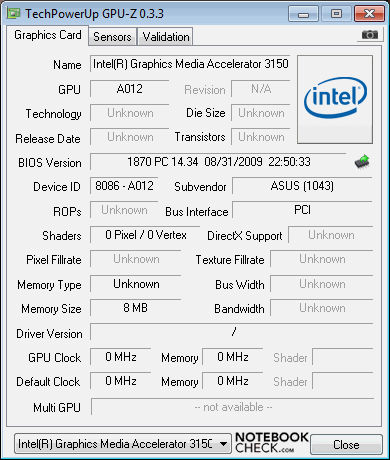
Task: Click the DirectX Support field value
Action: click(x=331, y=235)
